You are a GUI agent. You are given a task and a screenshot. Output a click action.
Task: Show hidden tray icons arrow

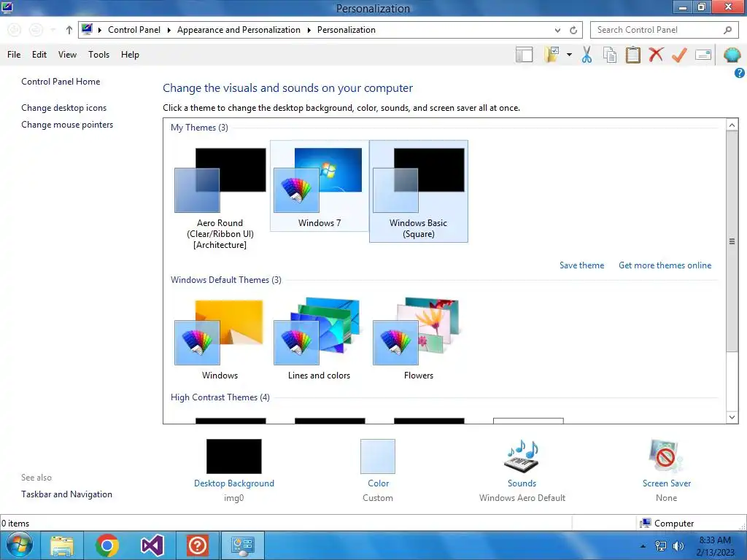click(643, 546)
